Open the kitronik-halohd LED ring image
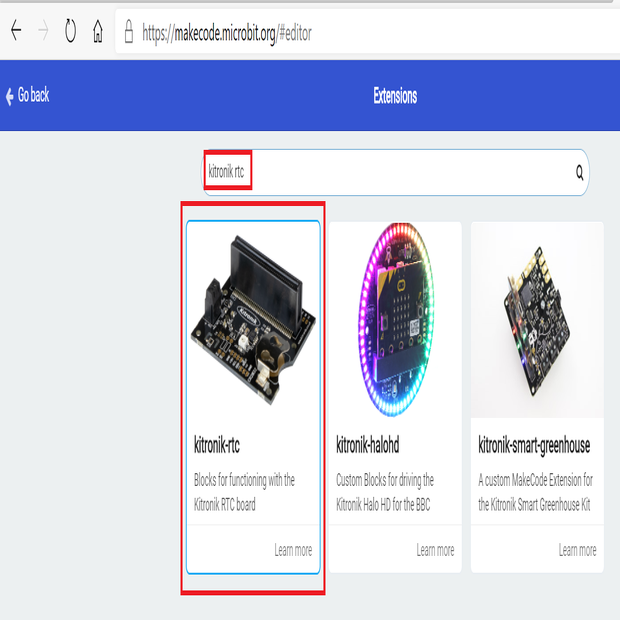 click(395, 317)
